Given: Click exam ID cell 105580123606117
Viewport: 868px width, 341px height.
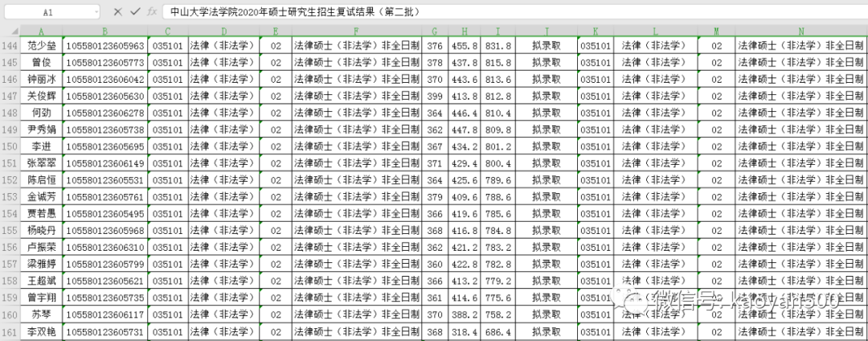Looking at the screenshot, I should (105, 314).
